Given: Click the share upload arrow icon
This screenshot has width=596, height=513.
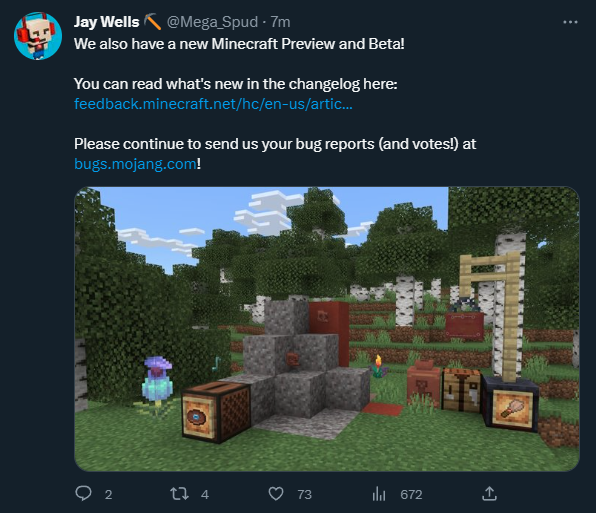Looking at the screenshot, I should [x=489, y=493].
